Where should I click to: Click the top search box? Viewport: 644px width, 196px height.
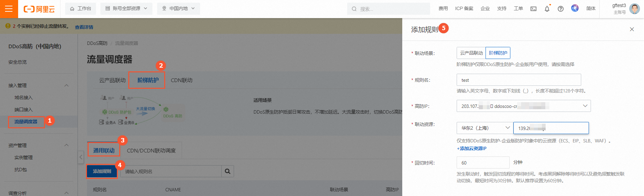coord(388,9)
